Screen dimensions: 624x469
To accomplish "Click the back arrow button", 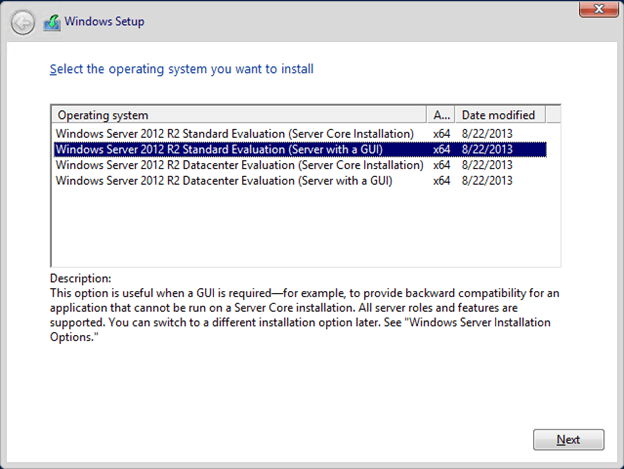I will pyautogui.click(x=23, y=21).
